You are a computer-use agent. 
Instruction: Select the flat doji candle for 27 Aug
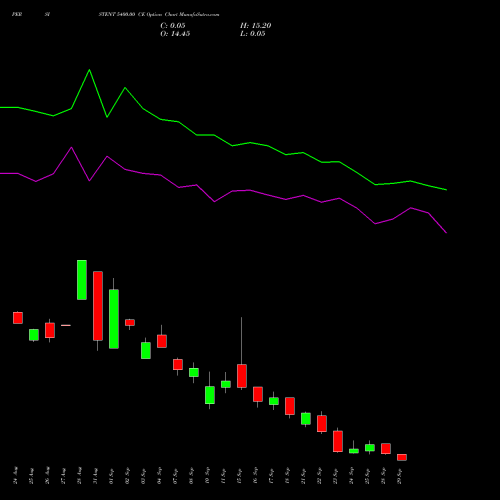coord(66,325)
